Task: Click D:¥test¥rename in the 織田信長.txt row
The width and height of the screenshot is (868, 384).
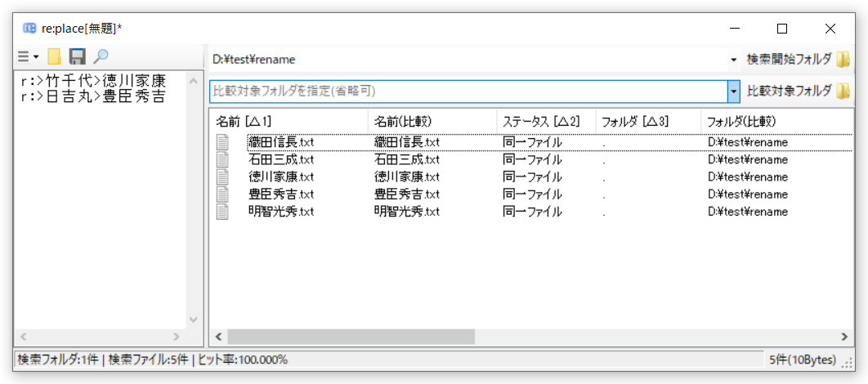Action: [747, 142]
